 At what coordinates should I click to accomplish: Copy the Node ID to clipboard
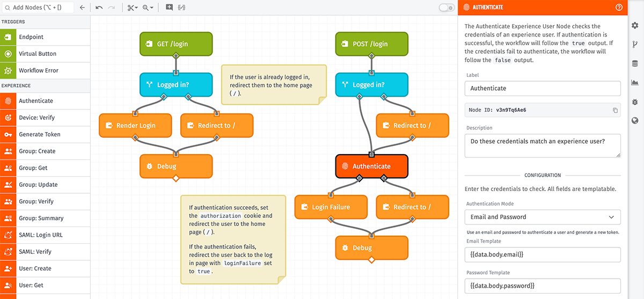coord(615,110)
